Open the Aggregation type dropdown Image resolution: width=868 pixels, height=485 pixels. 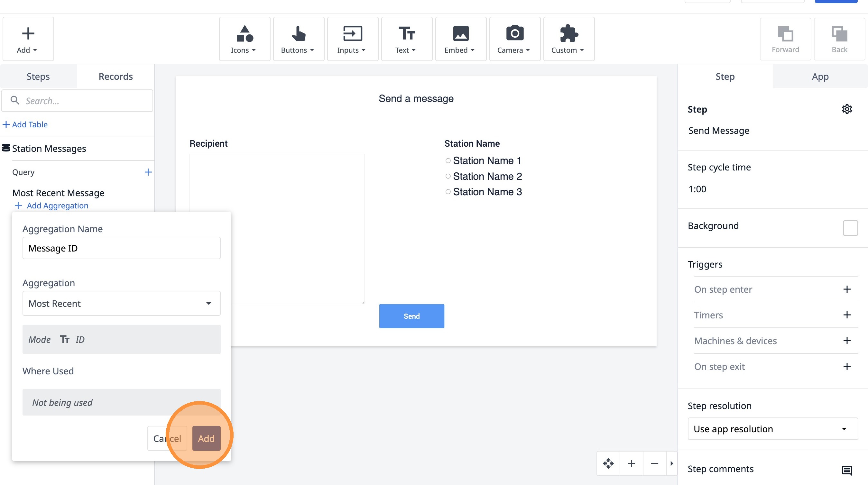[121, 303]
